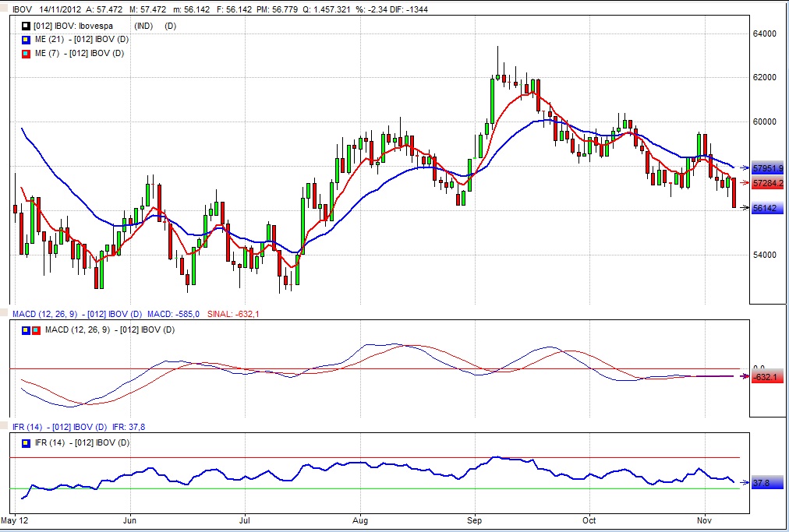Viewport: 789px width, 532px height.
Task: Click the 60000 level on price axis
Action: tap(764, 122)
